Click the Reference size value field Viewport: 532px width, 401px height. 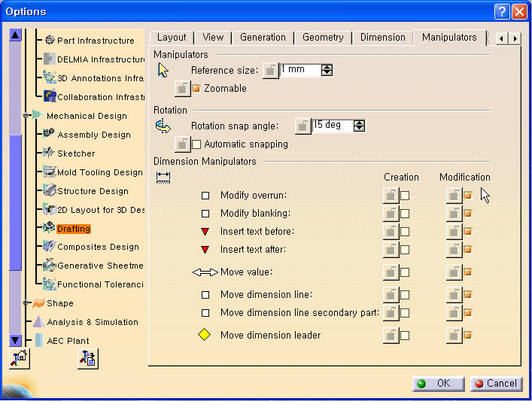[x=299, y=70]
